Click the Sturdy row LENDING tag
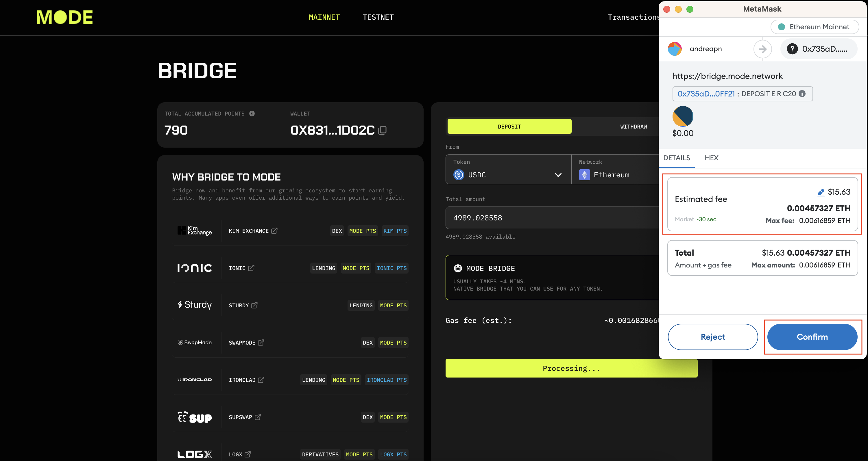The image size is (868, 461). pyautogui.click(x=361, y=306)
